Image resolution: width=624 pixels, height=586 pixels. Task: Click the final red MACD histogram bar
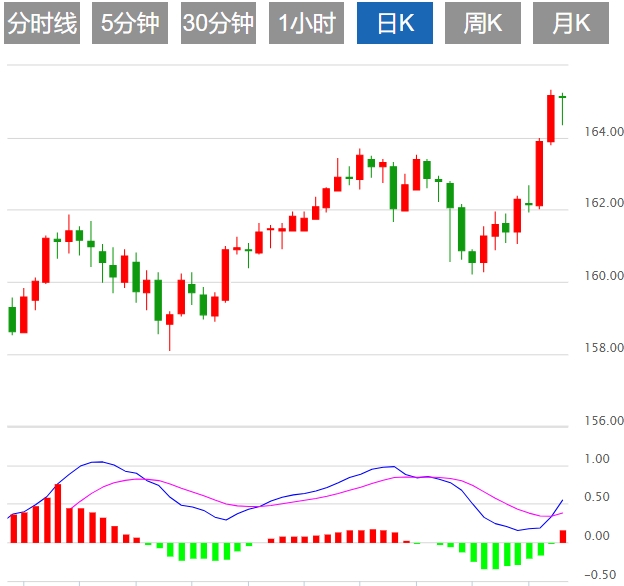pos(563,537)
